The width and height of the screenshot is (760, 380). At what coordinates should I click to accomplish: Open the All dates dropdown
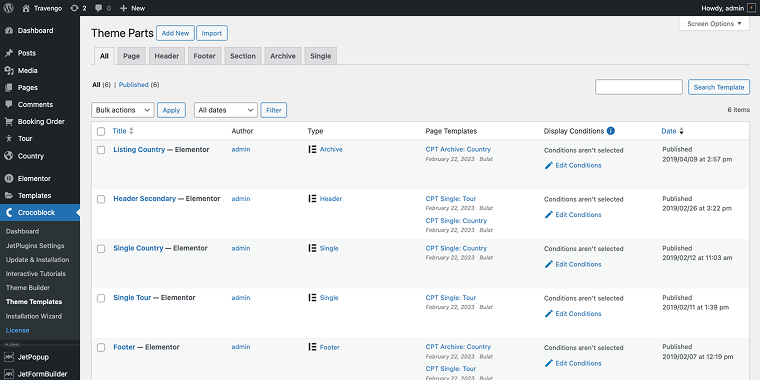coord(225,110)
